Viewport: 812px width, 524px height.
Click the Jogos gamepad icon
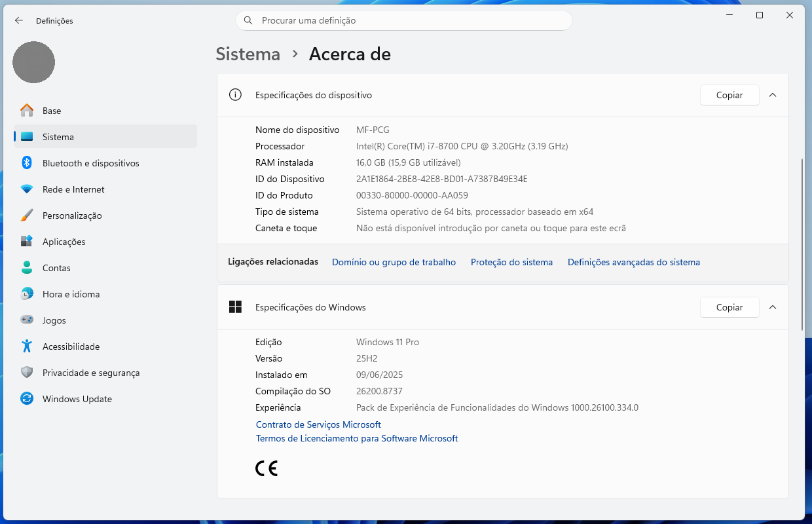coord(27,320)
